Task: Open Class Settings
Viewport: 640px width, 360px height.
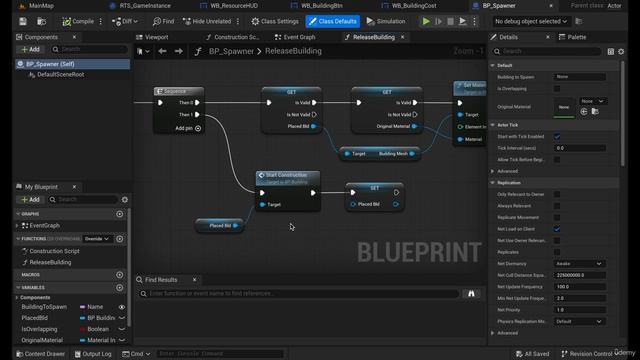Action: point(275,21)
